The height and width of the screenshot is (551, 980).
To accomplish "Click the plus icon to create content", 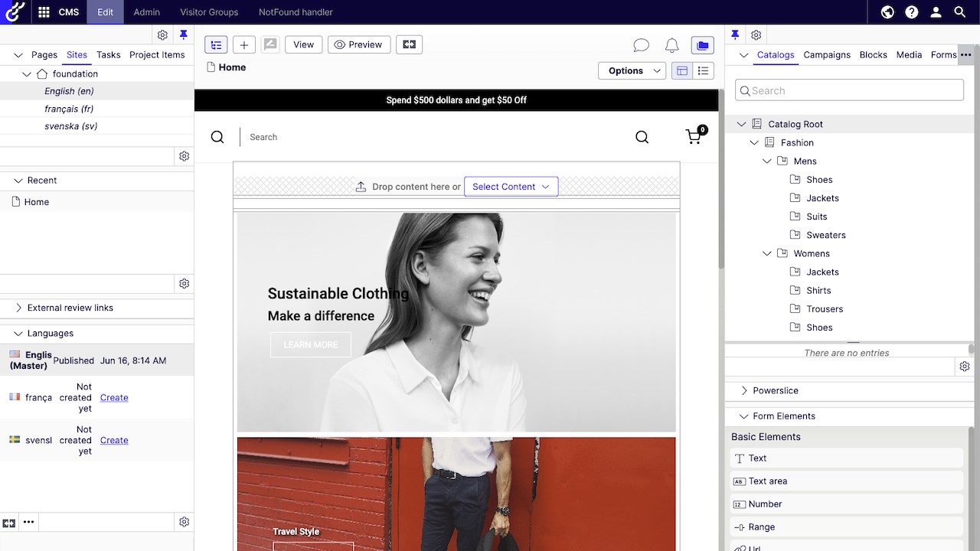I will [244, 45].
